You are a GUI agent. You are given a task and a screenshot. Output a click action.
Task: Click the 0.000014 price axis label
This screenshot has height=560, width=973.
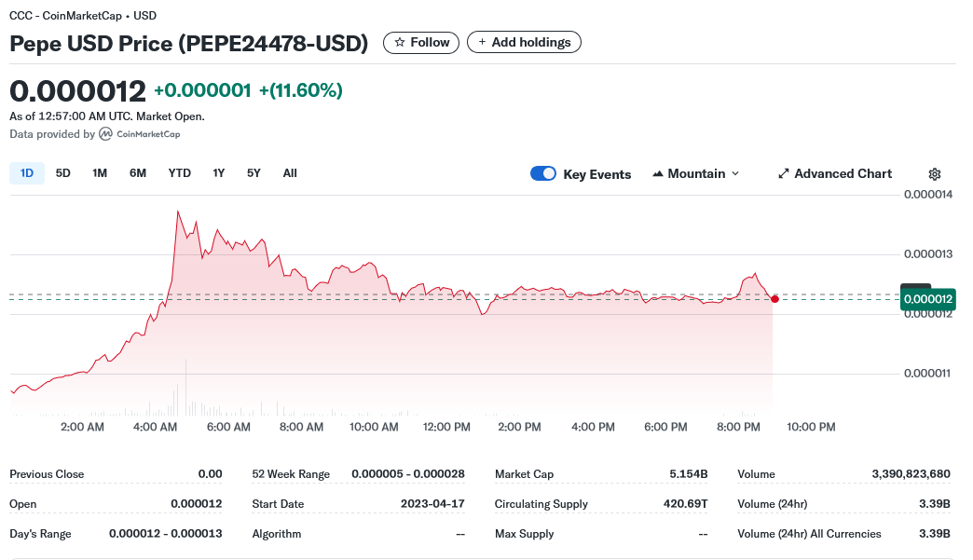(x=927, y=194)
